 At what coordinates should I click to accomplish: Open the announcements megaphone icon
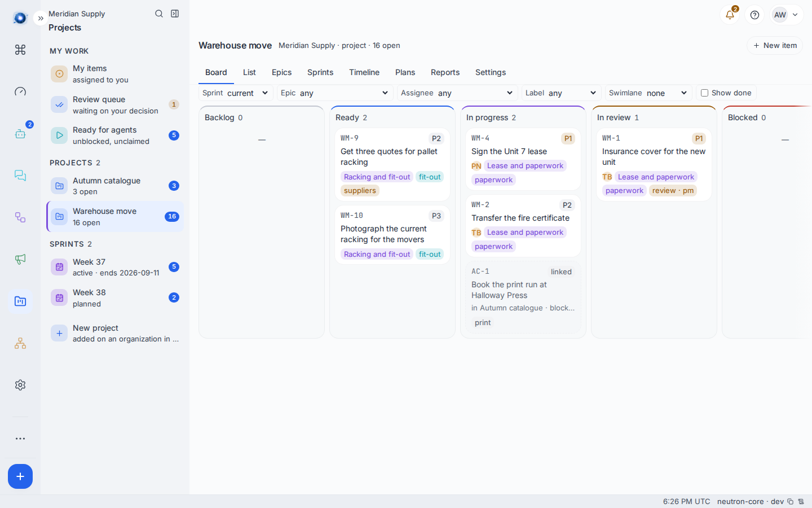20,259
